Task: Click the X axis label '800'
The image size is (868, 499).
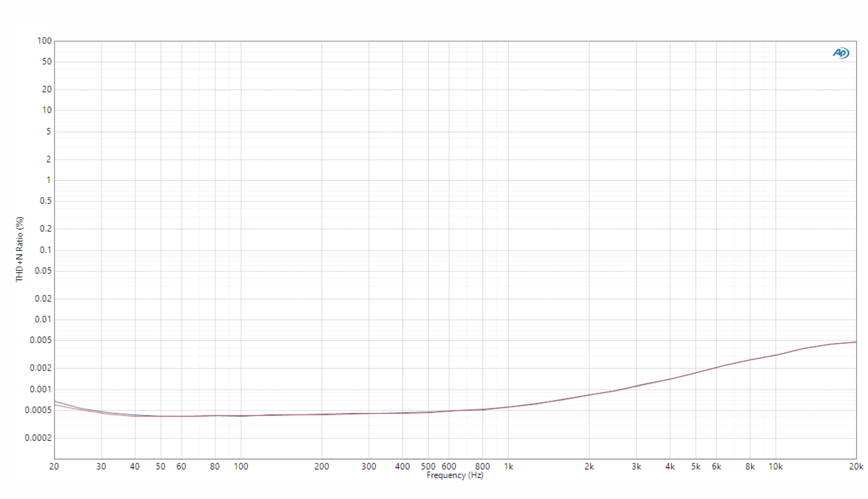Action: pyautogui.click(x=482, y=466)
